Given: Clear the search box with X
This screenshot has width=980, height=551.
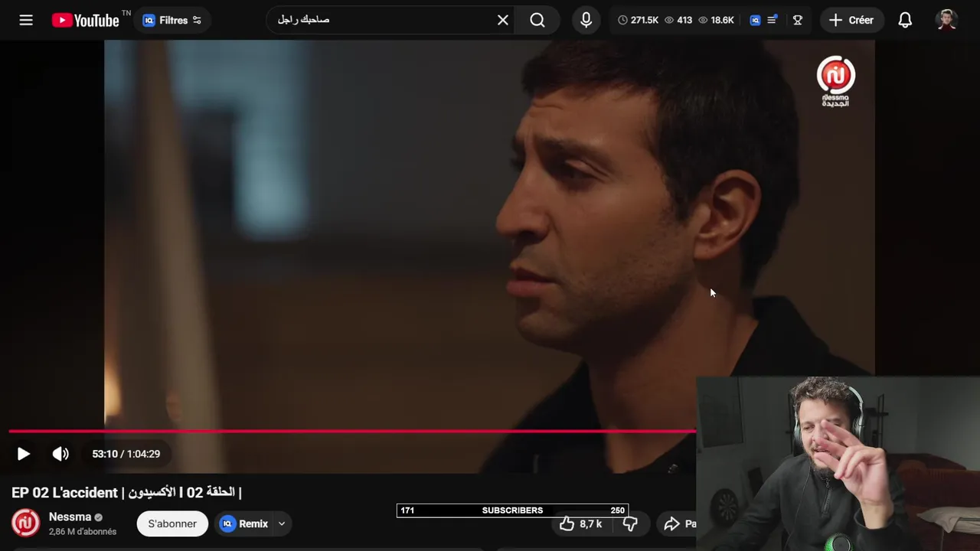Looking at the screenshot, I should click(503, 20).
